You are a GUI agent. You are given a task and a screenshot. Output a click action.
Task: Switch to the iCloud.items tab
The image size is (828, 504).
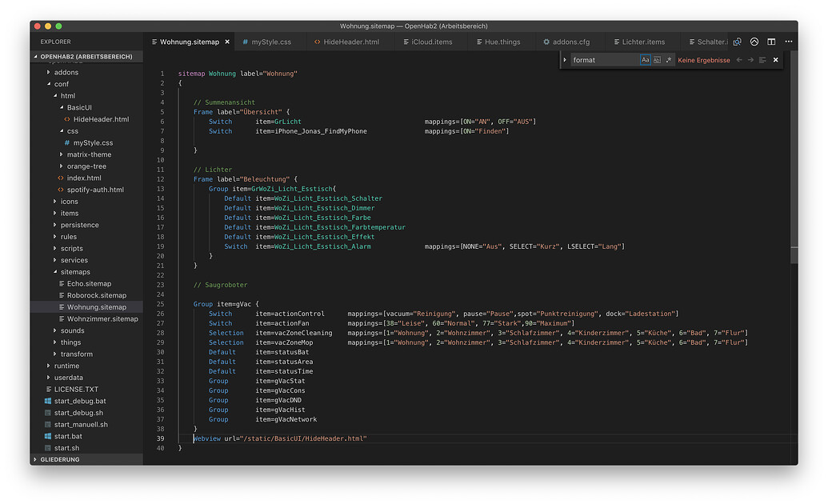[430, 41]
